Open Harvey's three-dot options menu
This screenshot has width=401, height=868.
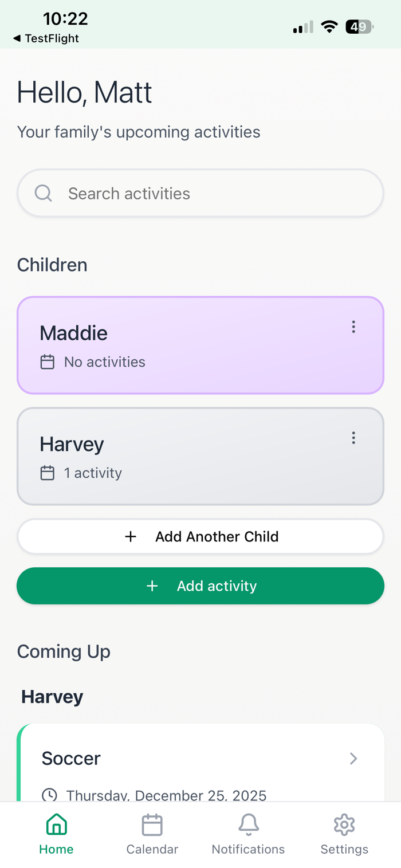point(353,438)
